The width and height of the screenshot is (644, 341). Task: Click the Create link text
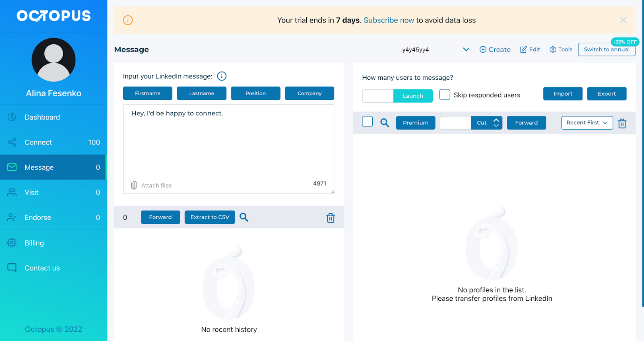click(500, 50)
